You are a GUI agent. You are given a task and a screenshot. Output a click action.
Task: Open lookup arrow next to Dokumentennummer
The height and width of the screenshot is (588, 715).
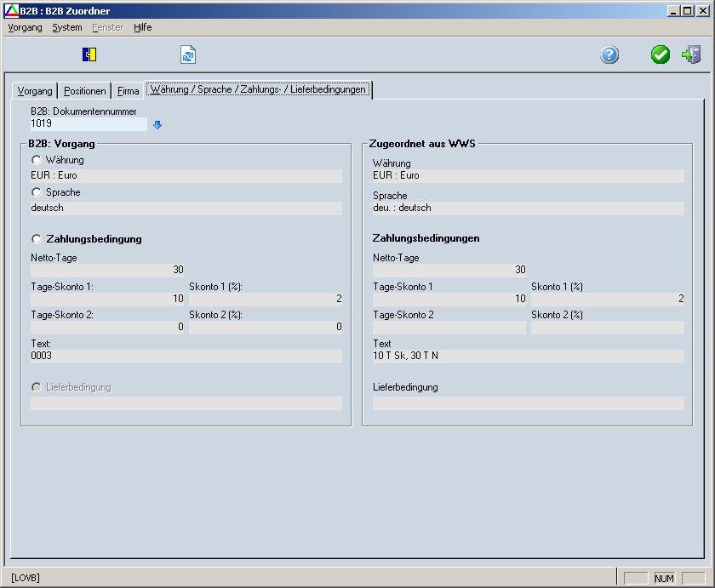tap(157, 125)
